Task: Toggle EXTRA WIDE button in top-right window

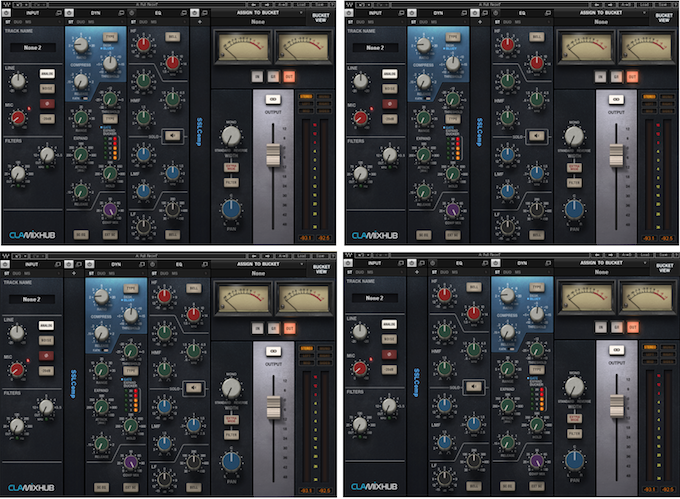Action: (x=574, y=167)
